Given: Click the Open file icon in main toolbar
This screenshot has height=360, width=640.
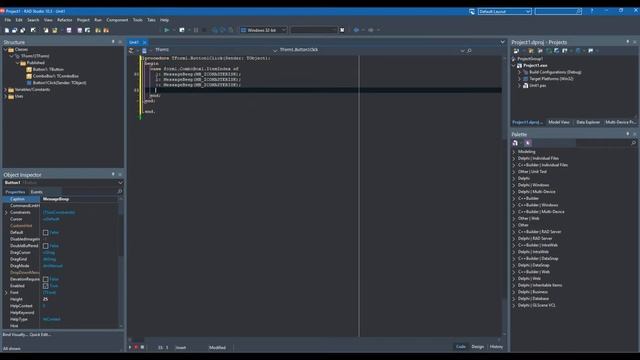Looking at the screenshot, I should [x=15, y=30].
